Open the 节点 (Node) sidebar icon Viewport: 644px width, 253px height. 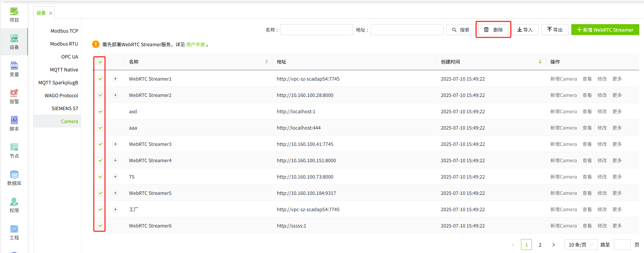(14, 151)
